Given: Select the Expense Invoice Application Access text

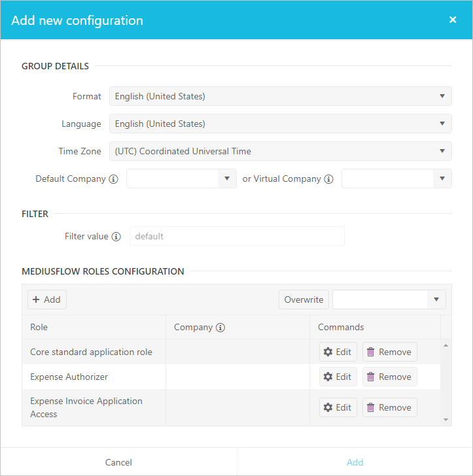Looking at the screenshot, I should (x=86, y=407).
